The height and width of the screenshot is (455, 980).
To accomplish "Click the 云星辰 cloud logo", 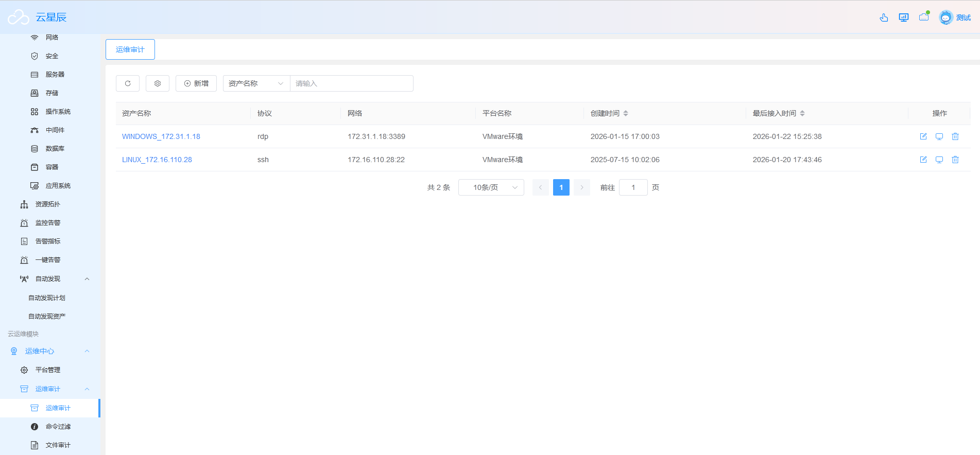I will pyautogui.click(x=19, y=17).
